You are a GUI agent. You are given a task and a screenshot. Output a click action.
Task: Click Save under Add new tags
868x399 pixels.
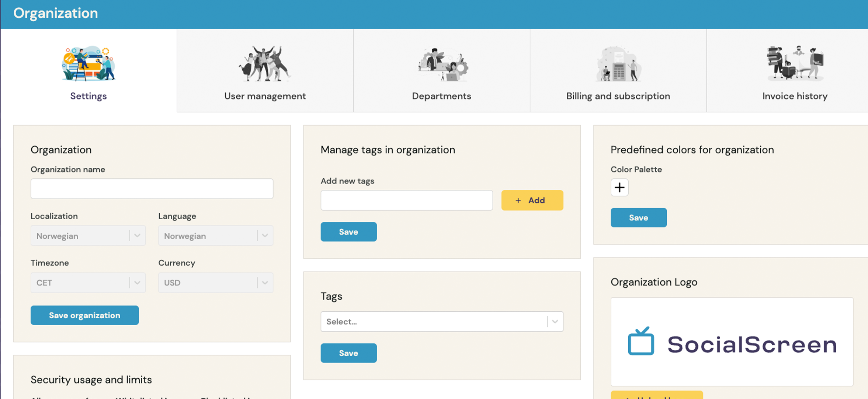(x=348, y=232)
